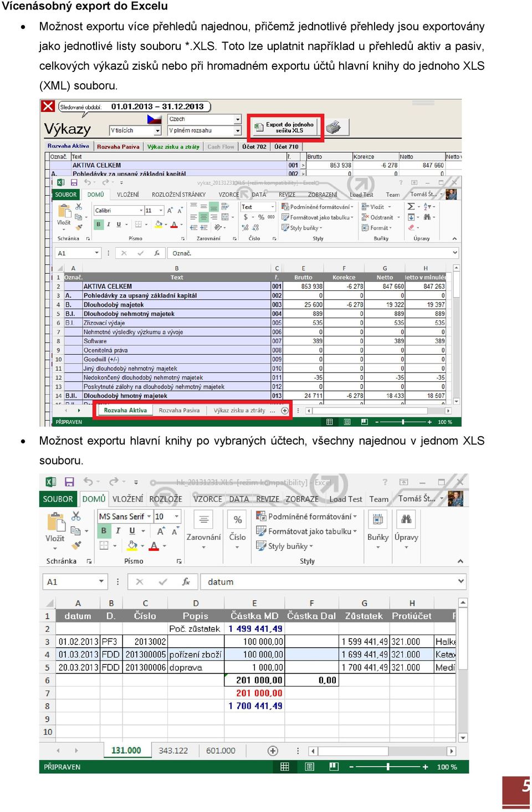Click the Číslo percent button in lower Excel
532x812 pixels.
[x=237, y=529]
